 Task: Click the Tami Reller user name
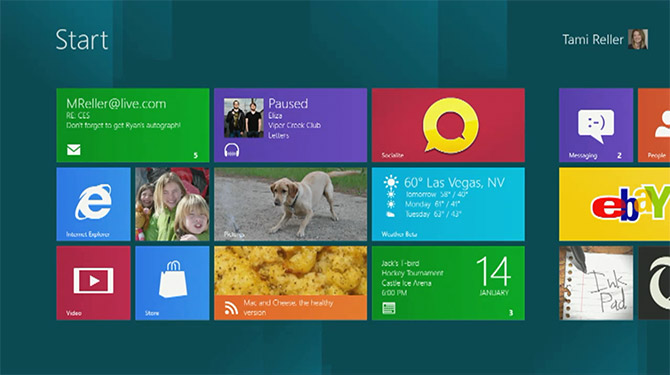click(x=593, y=40)
